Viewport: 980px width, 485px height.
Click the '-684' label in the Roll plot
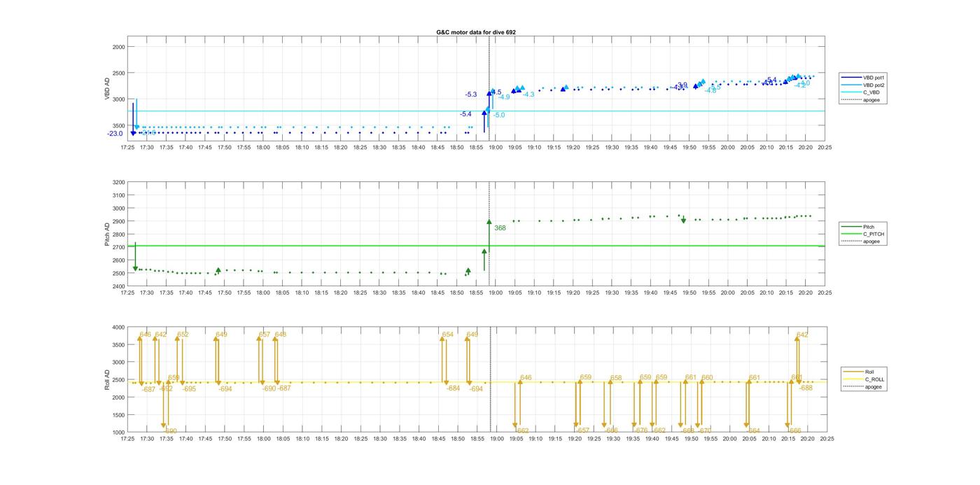[x=454, y=388]
